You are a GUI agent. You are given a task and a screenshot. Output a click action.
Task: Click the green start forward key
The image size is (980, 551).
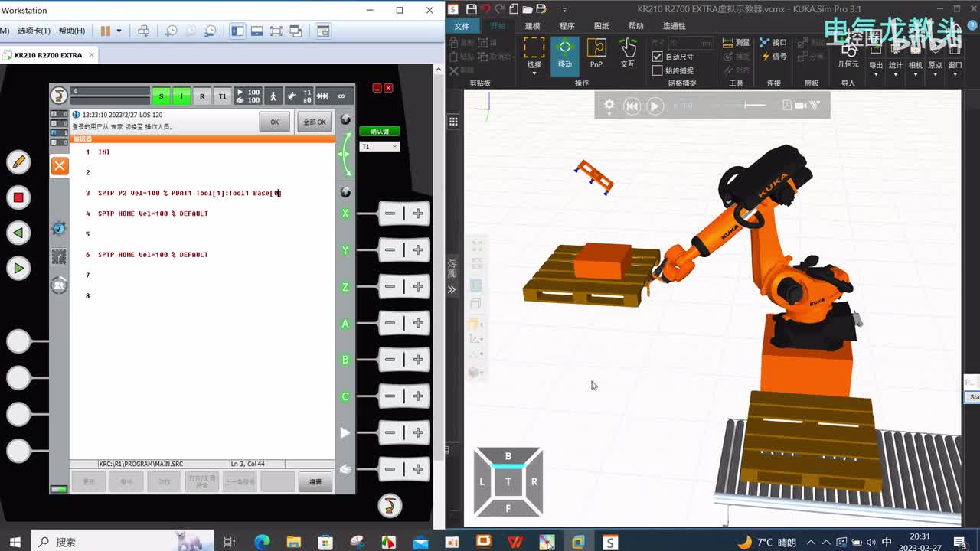pos(18,268)
